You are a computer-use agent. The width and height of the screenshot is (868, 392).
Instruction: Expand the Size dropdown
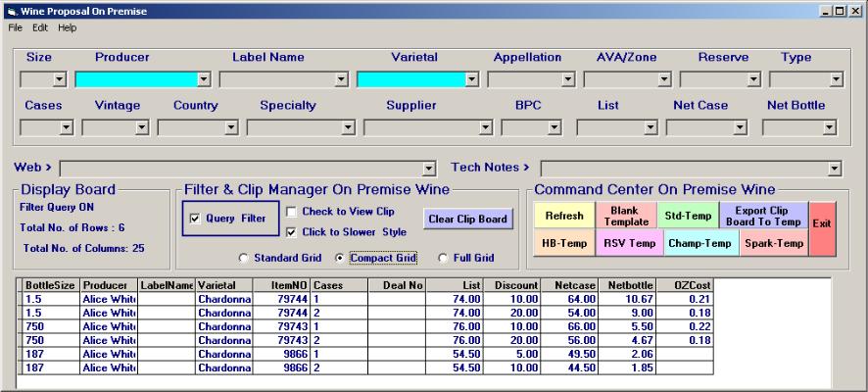(60, 79)
